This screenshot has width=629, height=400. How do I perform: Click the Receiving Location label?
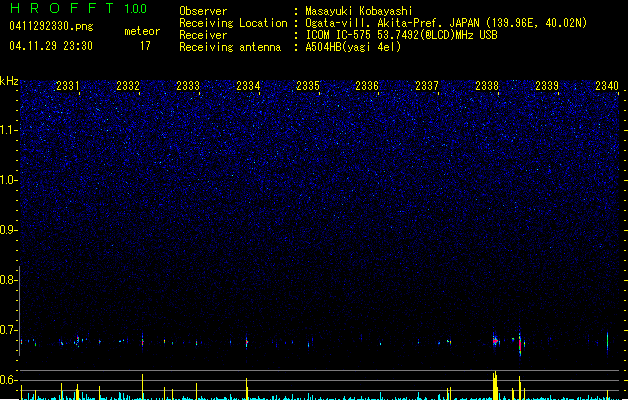[x=233, y=23]
